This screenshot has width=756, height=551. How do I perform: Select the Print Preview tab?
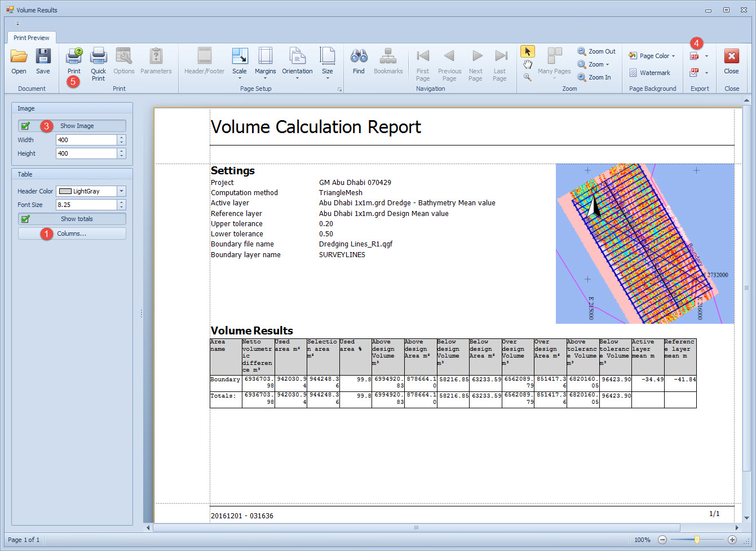coord(31,38)
